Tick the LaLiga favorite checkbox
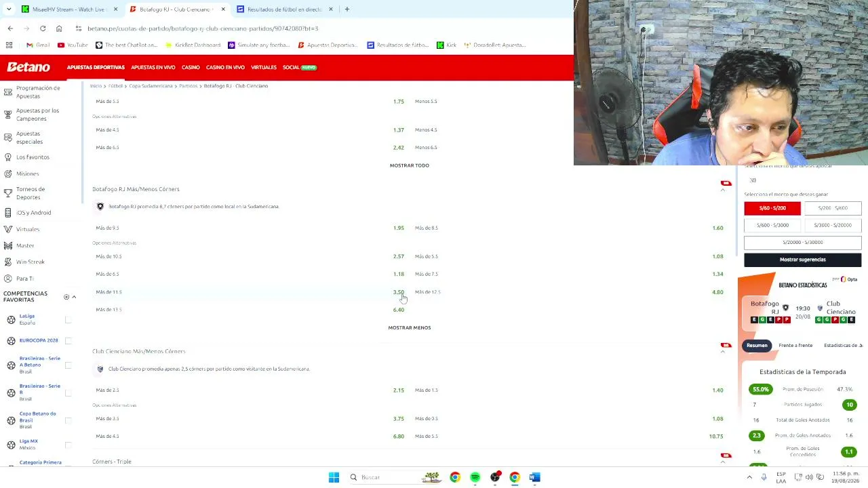The height and width of the screenshot is (488, 868). tap(68, 319)
